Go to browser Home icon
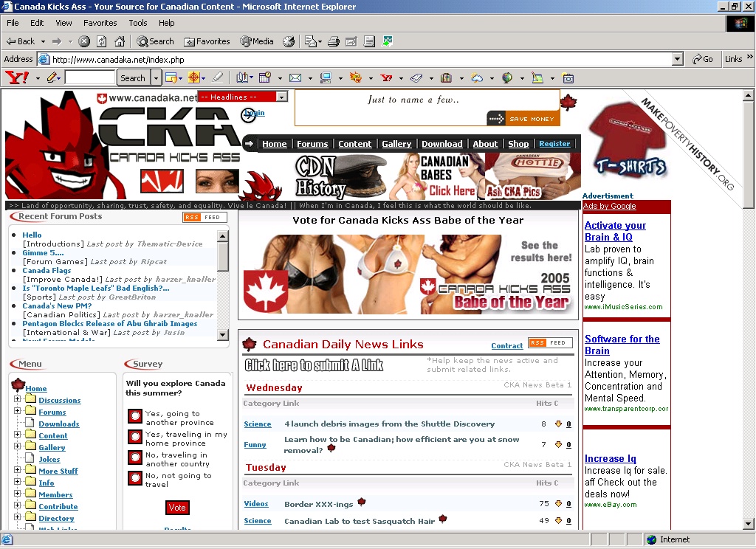Screen dimensions: 756x549 (x=120, y=41)
